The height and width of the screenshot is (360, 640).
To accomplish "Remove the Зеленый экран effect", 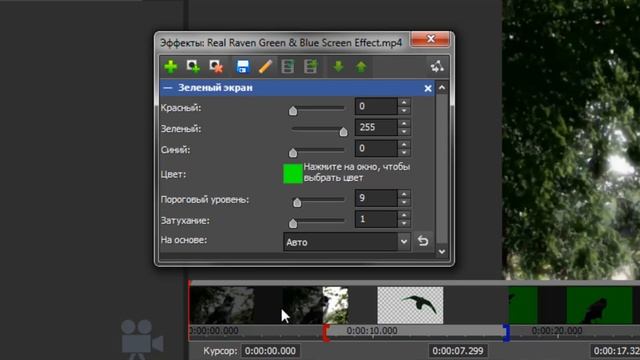I will [428, 88].
